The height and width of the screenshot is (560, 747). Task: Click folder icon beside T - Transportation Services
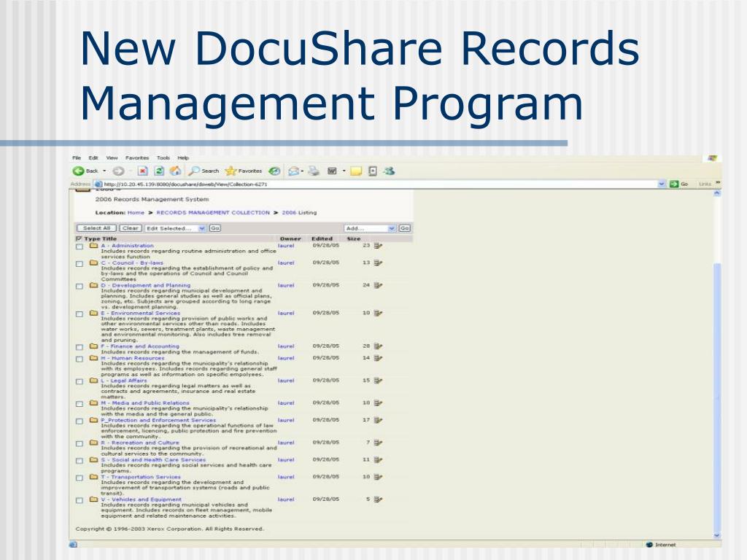tap(94, 477)
